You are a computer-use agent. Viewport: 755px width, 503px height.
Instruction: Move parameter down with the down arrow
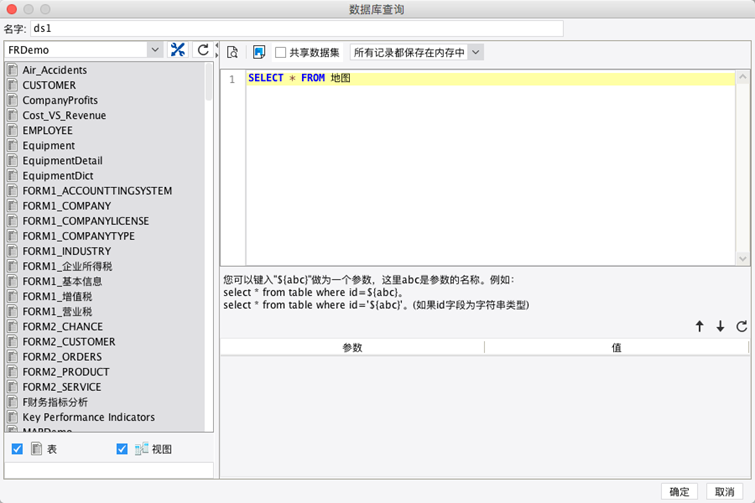point(720,326)
